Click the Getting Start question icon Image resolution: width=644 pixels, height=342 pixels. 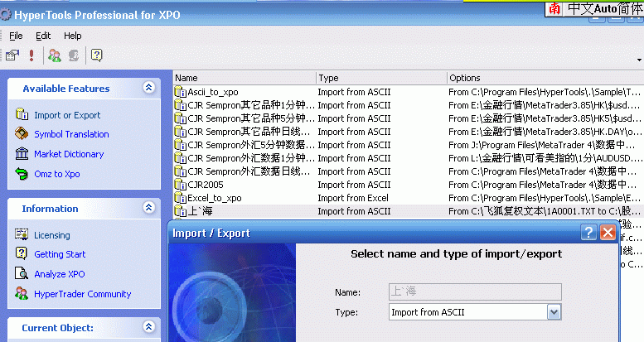(22, 253)
